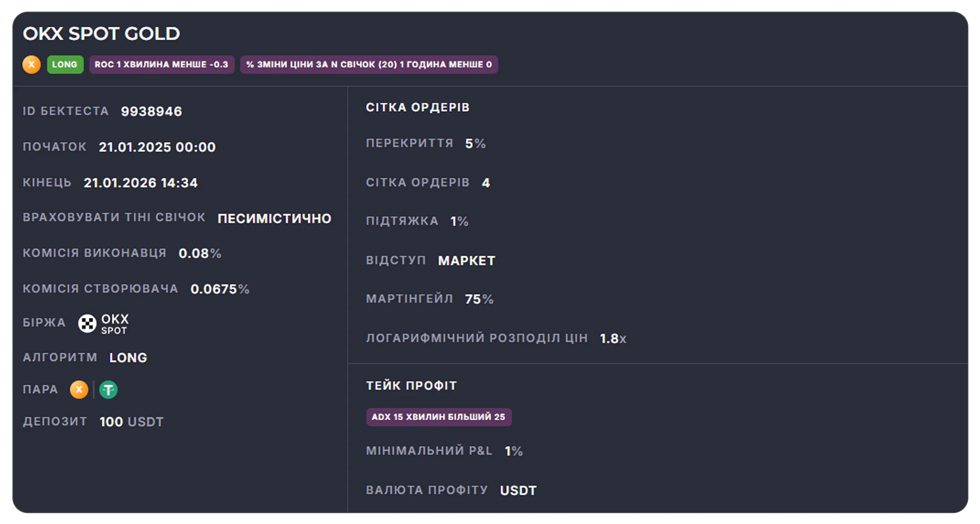Click the ТЕЙК ПРОФІТ section heading

click(x=412, y=385)
